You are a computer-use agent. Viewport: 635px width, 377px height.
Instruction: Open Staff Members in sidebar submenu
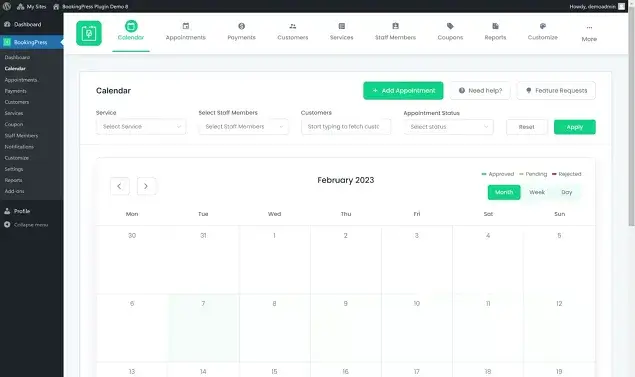point(21,136)
